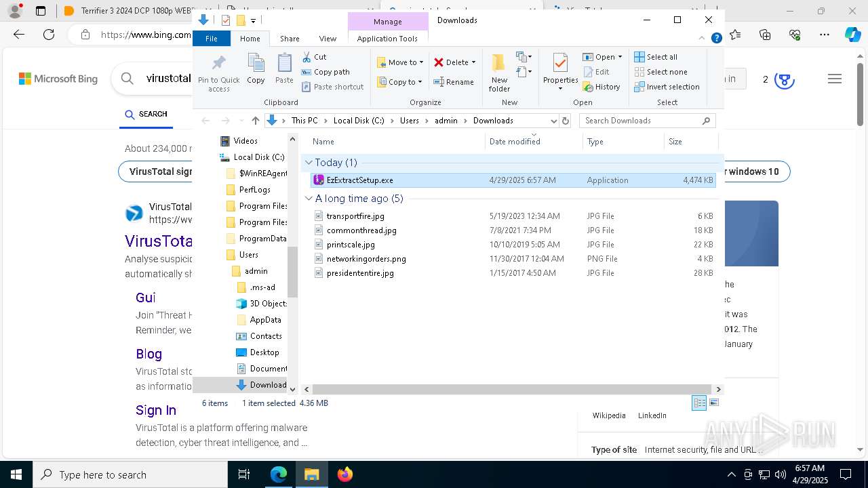Open Properties from the ribbon
868x488 pixels.
[560, 72]
